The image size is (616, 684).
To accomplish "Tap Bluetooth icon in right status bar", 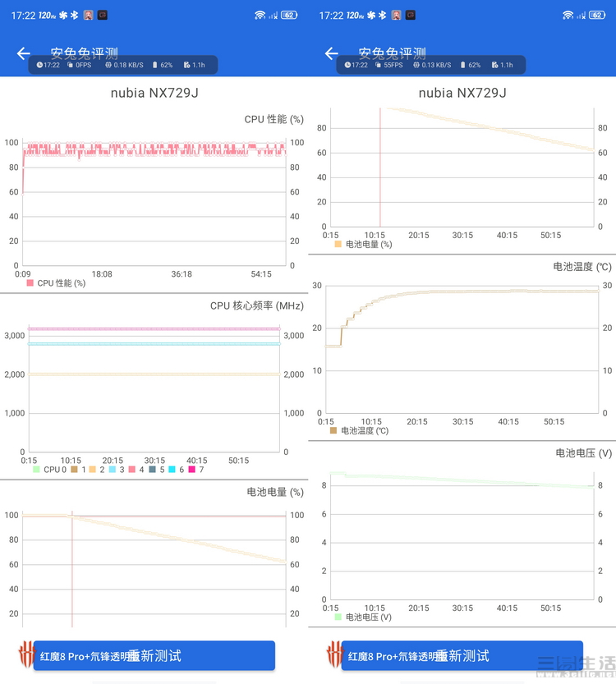I will pos(383,16).
